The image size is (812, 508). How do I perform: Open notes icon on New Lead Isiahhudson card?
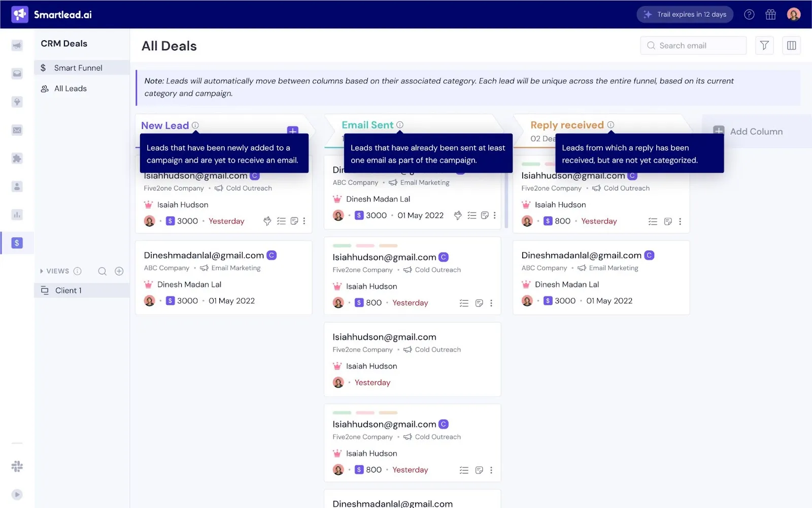pos(294,221)
